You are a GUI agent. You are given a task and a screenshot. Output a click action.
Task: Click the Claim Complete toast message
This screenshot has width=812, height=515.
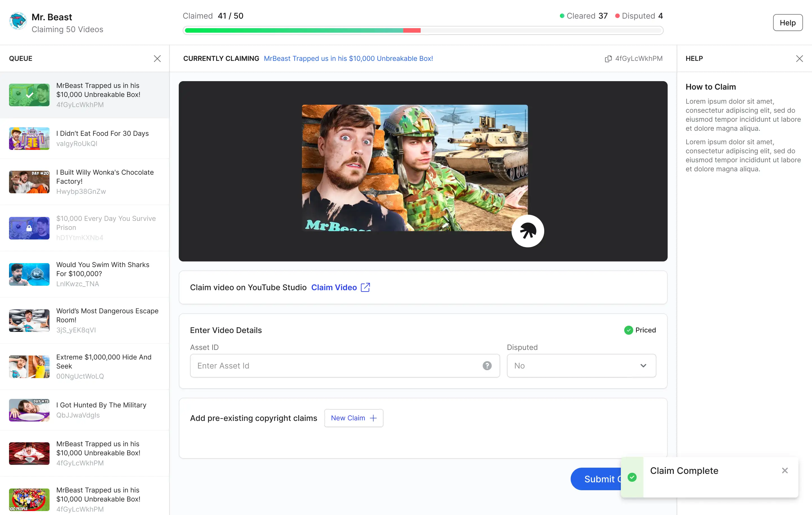click(684, 470)
